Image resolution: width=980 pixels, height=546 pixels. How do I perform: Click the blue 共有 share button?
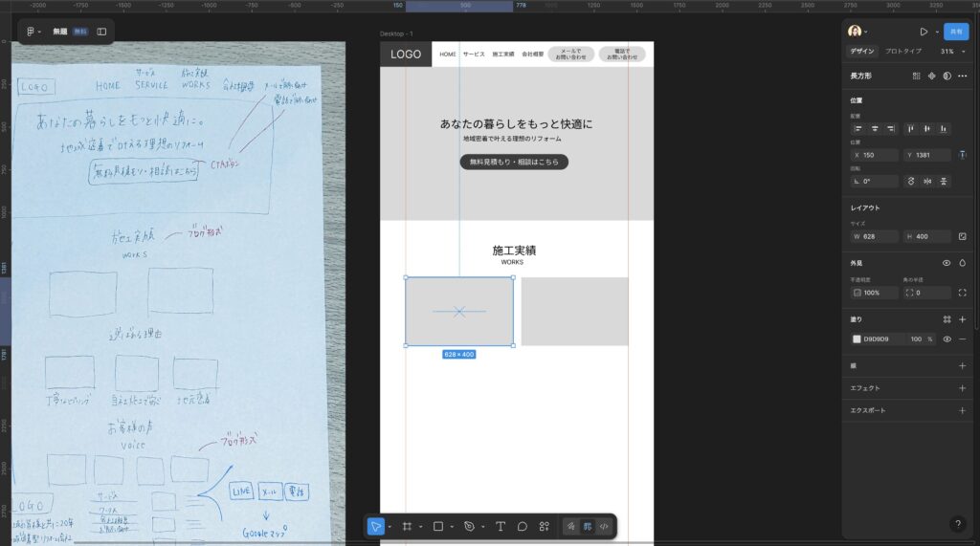pos(955,32)
